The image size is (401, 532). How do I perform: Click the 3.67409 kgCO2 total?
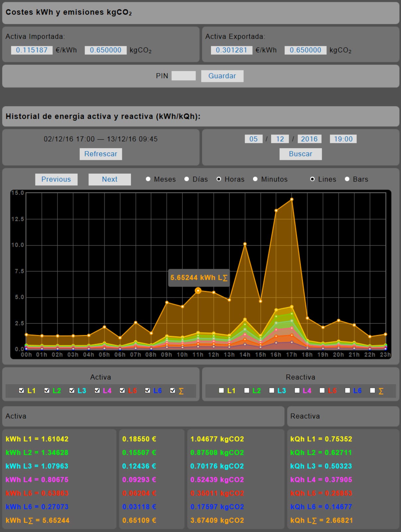click(x=217, y=520)
